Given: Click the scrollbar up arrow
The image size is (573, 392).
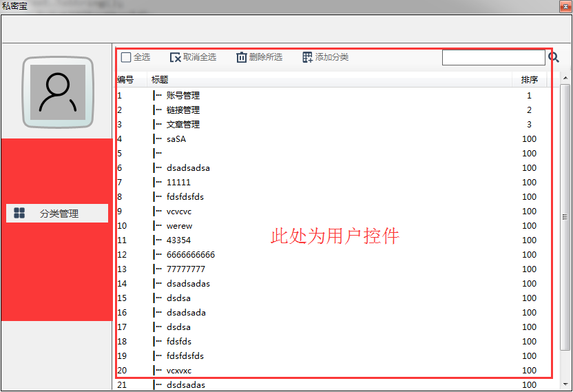Looking at the screenshot, I should [565, 78].
